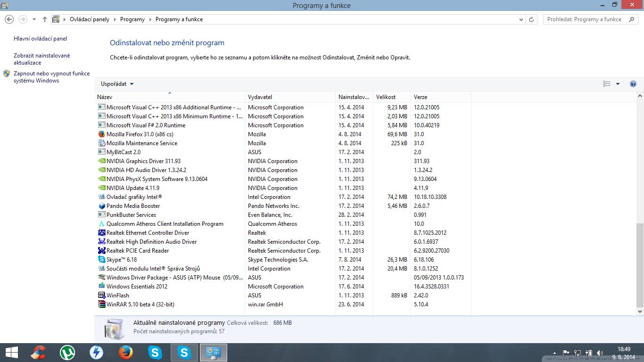Click Ovládací panely in breadcrumb
This screenshot has height=362, width=644.
[90, 19]
